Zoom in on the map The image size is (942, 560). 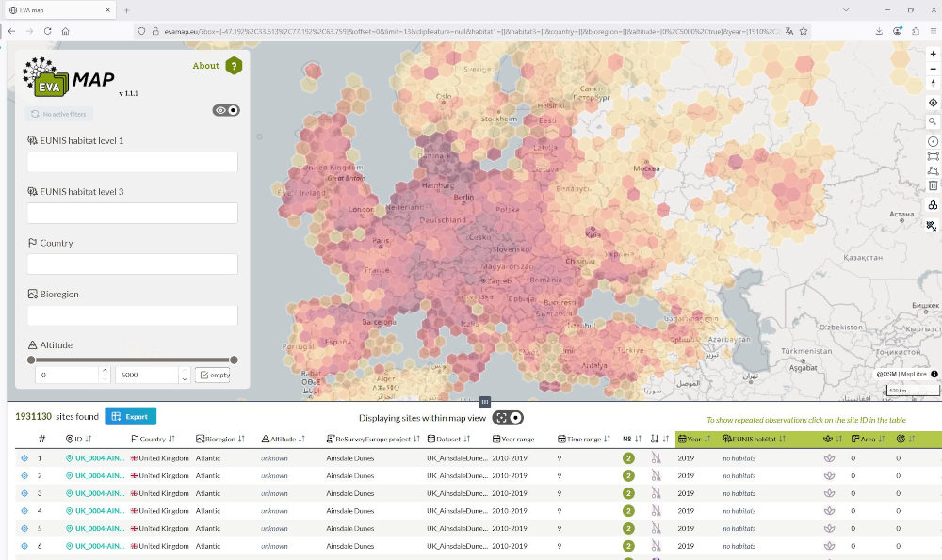933,54
